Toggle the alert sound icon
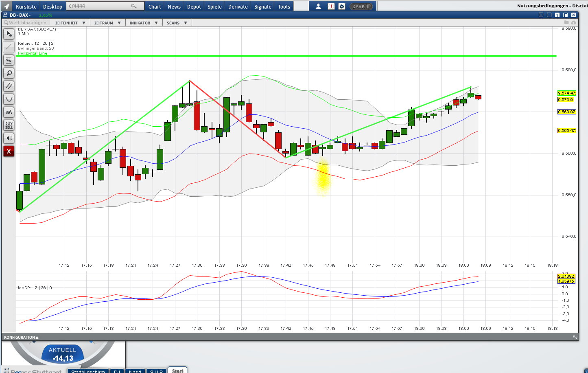The width and height of the screenshot is (588, 373). [9, 138]
